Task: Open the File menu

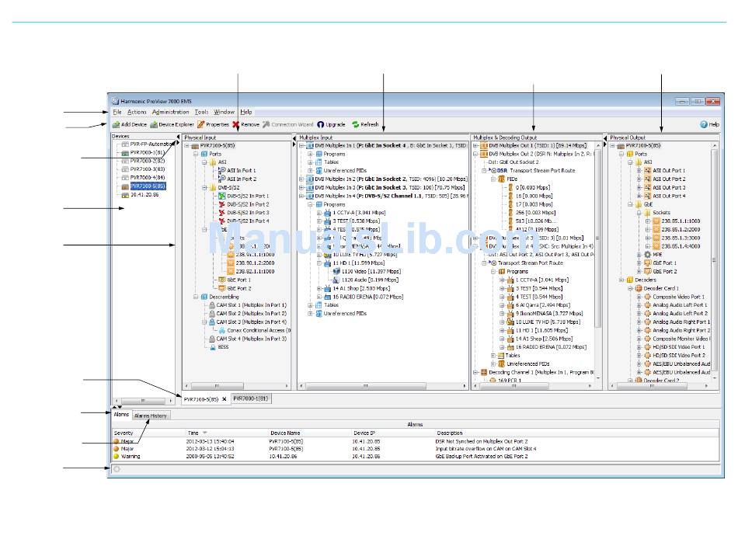Action: click(x=117, y=112)
